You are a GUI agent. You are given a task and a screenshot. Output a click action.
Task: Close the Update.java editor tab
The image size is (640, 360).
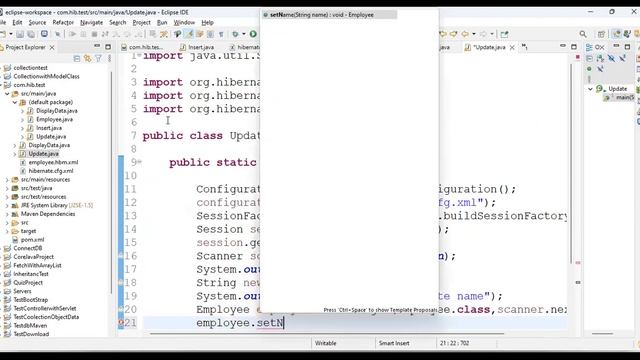click(x=512, y=47)
